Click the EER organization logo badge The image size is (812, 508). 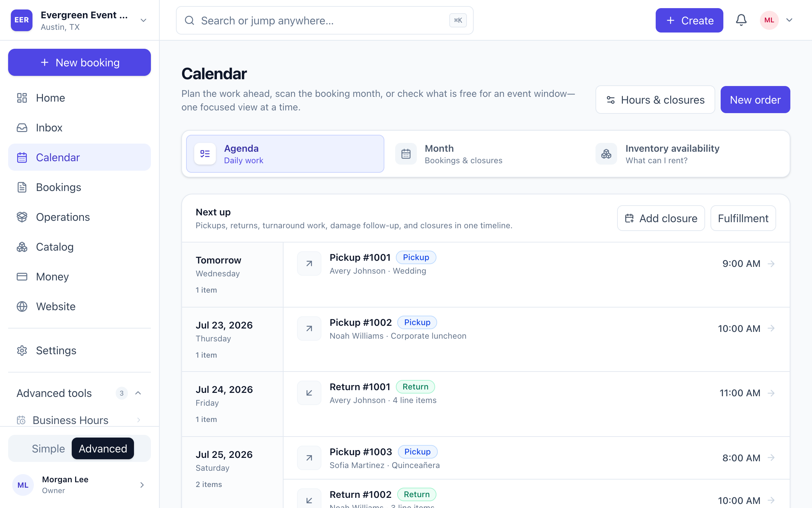(22, 20)
